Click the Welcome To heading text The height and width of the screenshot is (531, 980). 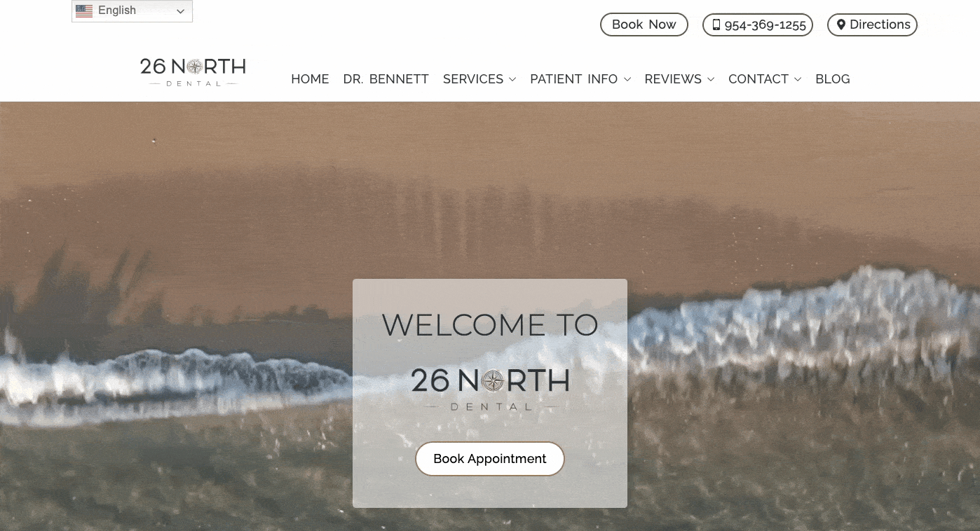490,325
